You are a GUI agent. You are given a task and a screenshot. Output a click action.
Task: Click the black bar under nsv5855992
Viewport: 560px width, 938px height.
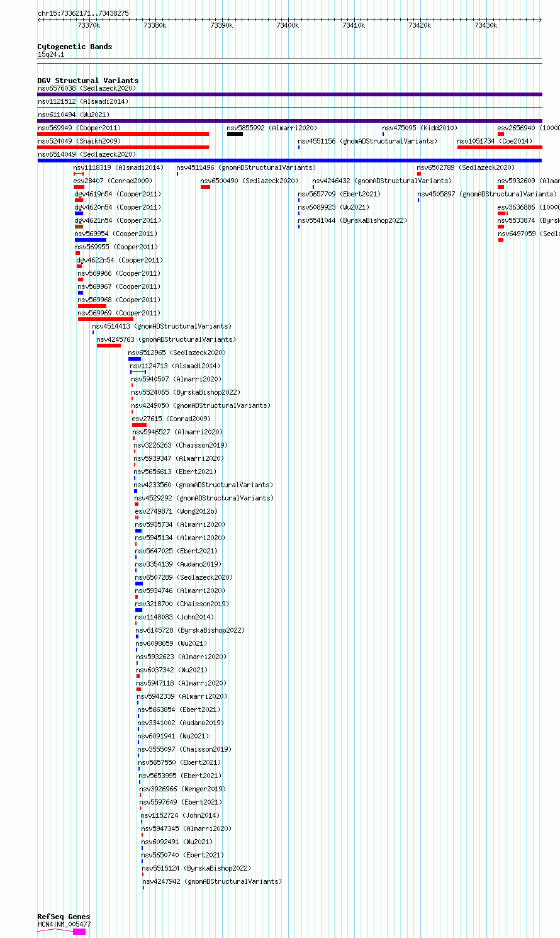(235, 134)
